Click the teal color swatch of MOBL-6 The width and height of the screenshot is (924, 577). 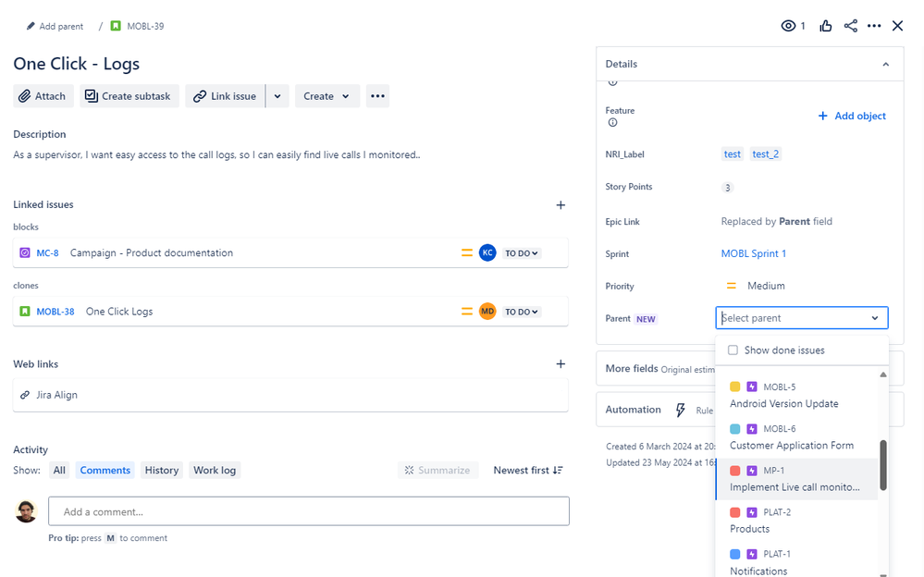[734, 428]
